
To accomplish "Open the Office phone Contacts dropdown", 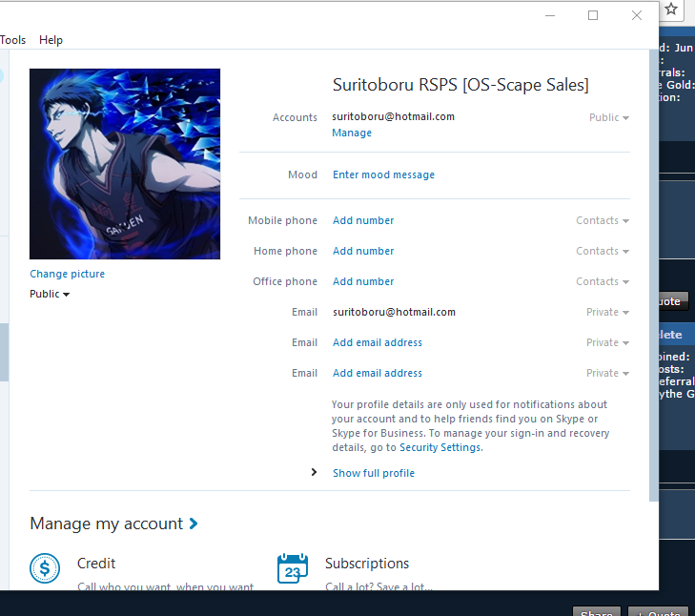I will (x=603, y=281).
